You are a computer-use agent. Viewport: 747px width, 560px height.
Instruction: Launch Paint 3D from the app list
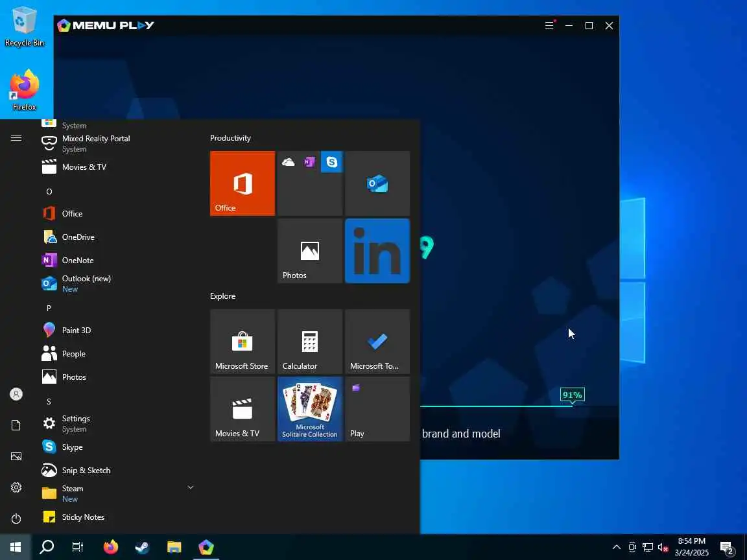[x=117, y=330]
